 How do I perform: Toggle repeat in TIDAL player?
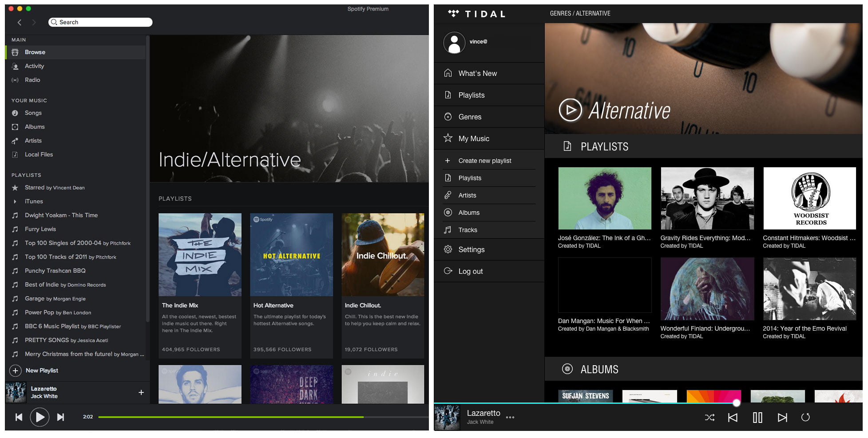pos(805,418)
